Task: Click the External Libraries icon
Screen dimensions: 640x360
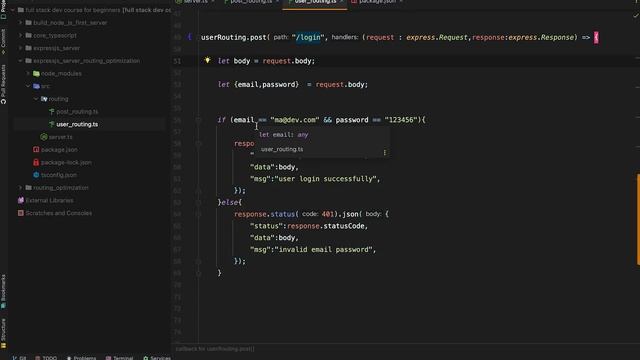Action: pyautogui.click(x=21, y=200)
